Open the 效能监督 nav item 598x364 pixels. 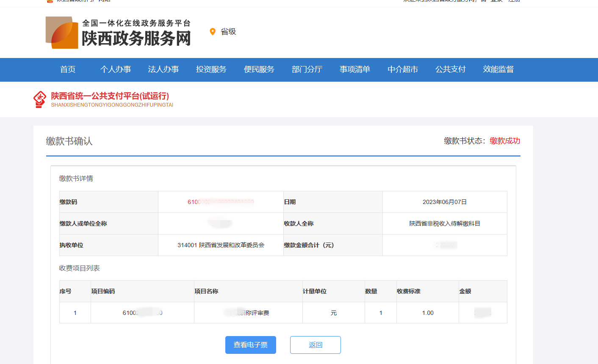click(498, 69)
